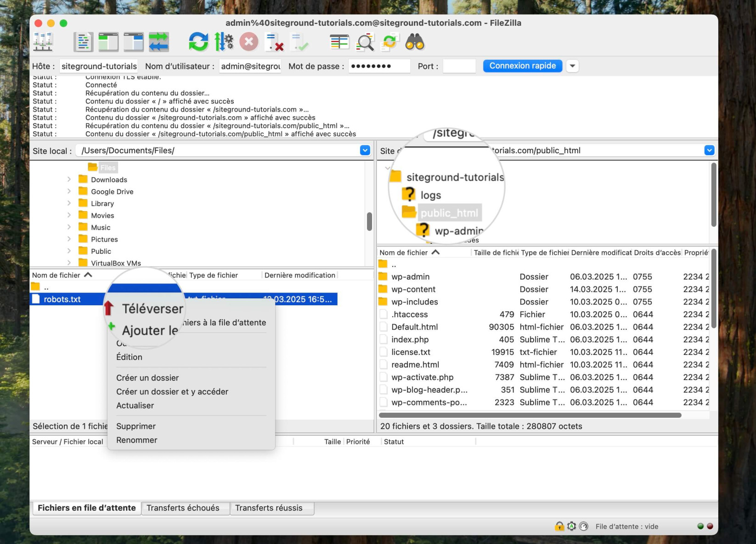Screen dimensions: 756x544
Task: Cancel current operation red icon
Action: pyautogui.click(x=249, y=42)
